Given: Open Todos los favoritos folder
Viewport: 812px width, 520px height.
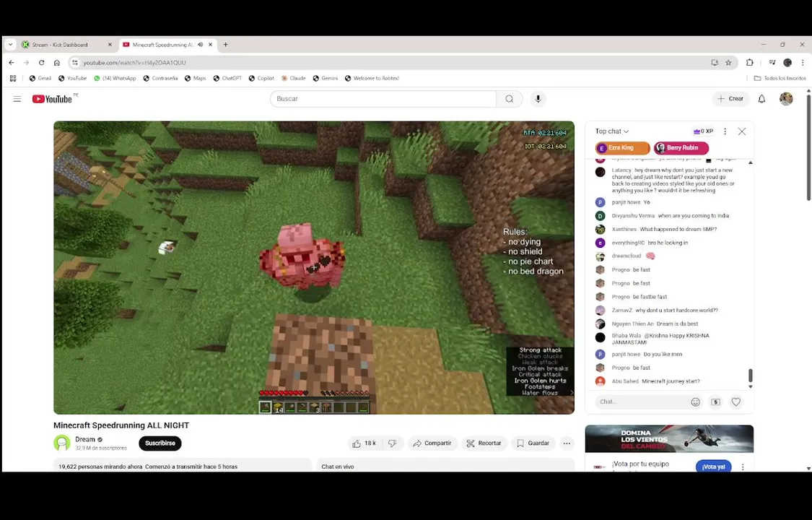Looking at the screenshot, I should point(780,78).
